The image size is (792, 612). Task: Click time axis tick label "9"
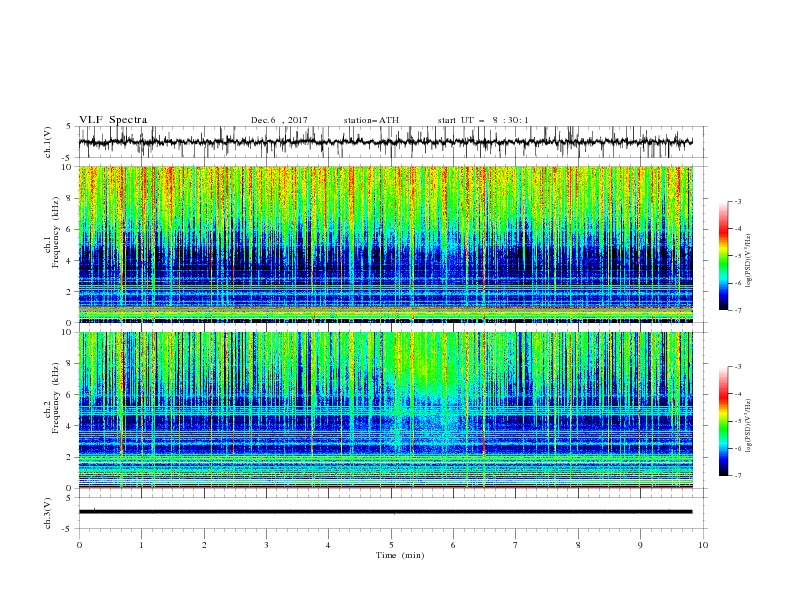(640, 545)
